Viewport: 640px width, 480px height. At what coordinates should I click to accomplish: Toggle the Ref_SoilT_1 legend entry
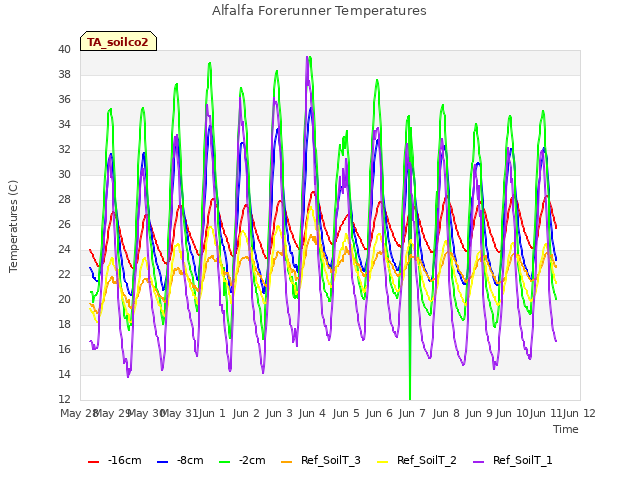[513, 461]
